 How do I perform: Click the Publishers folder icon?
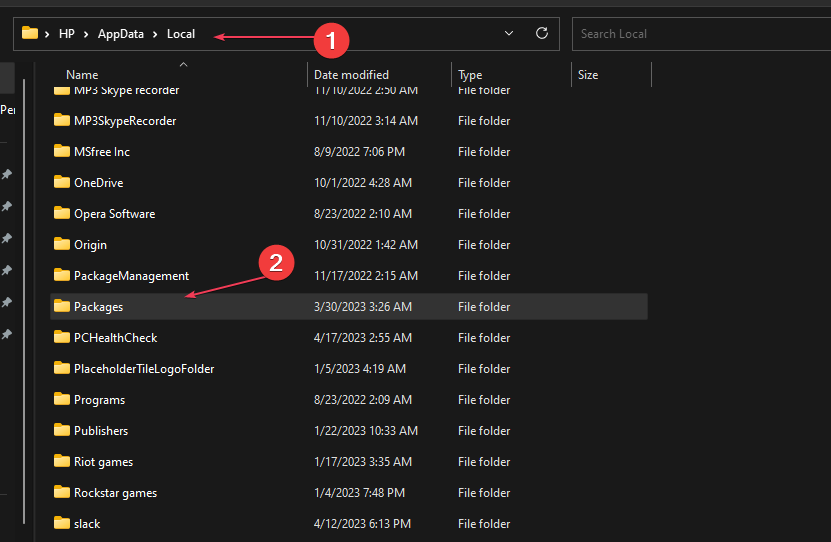pos(62,430)
